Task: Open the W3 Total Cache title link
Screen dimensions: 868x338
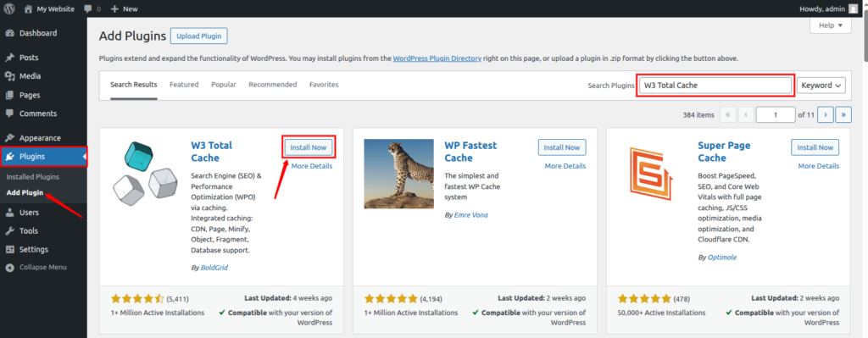Action: (x=211, y=152)
